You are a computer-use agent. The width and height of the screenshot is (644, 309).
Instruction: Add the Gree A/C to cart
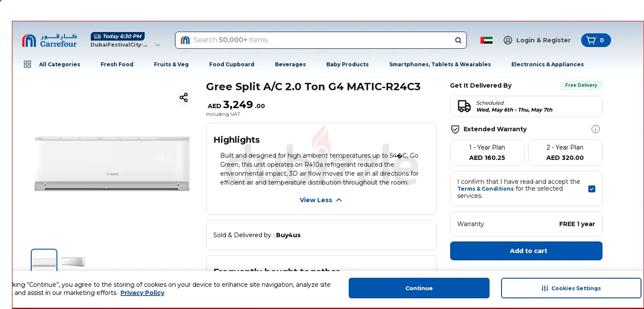pos(526,251)
